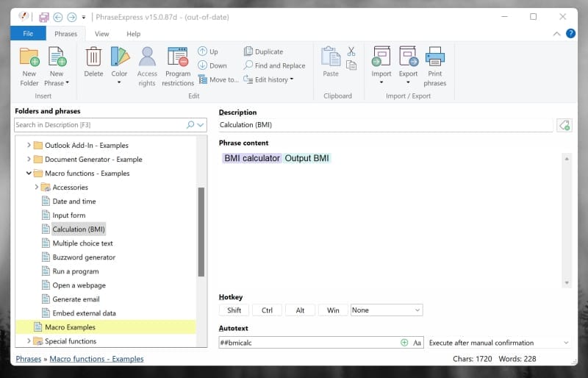Select the Open a webpage phrase
The height and width of the screenshot is (378, 588).
tap(79, 285)
